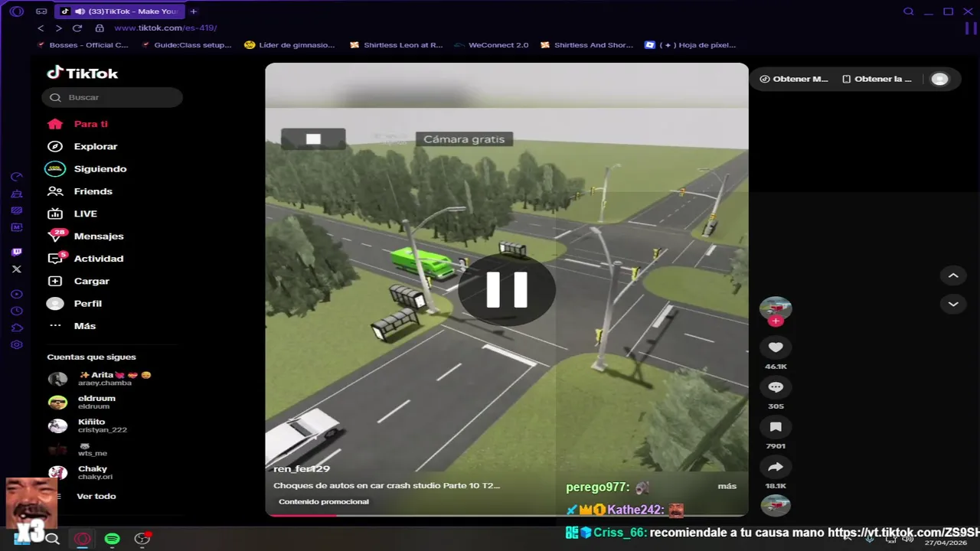Go to next video with down chevron
The width and height of the screenshot is (980, 551).
[953, 304]
